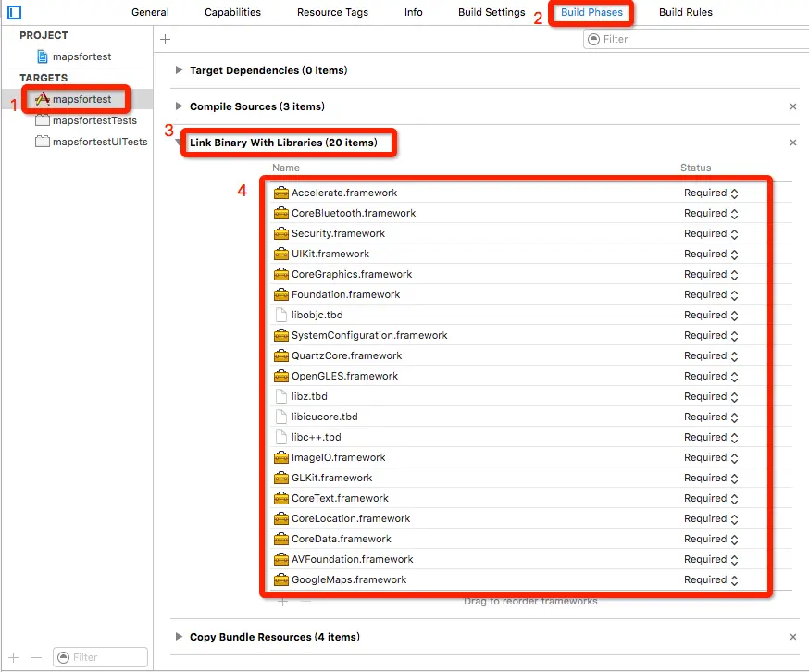The height and width of the screenshot is (672, 809).
Task: Click the libicucore.tbd file icon
Action: (x=281, y=417)
